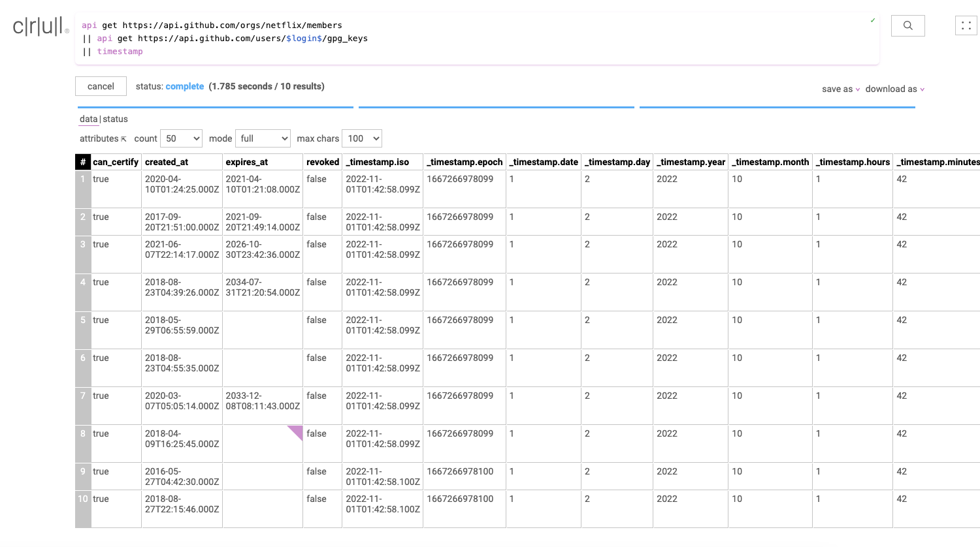980x547 pixels.
Task: Expand the download as menu
Action: coord(894,89)
